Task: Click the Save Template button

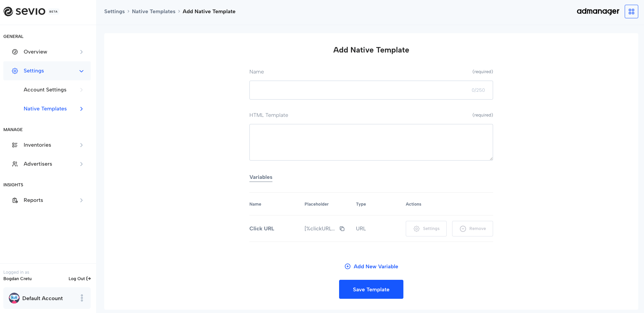Action: (x=371, y=289)
